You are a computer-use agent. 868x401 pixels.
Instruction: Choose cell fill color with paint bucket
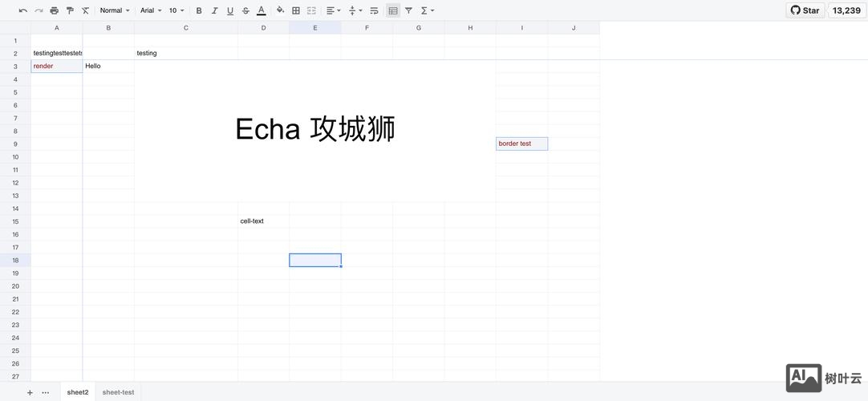point(280,10)
